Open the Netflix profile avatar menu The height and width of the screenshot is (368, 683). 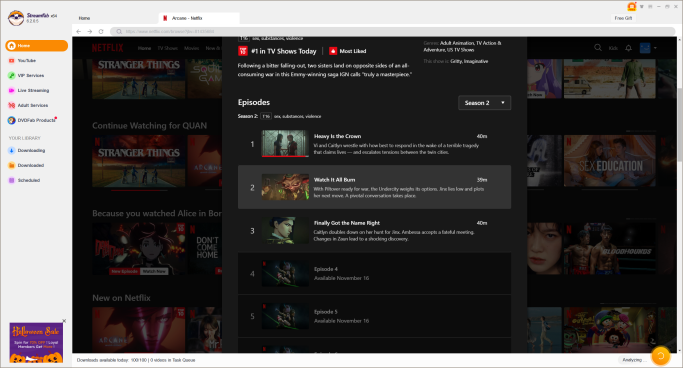pyautogui.click(x=645, y=48)
